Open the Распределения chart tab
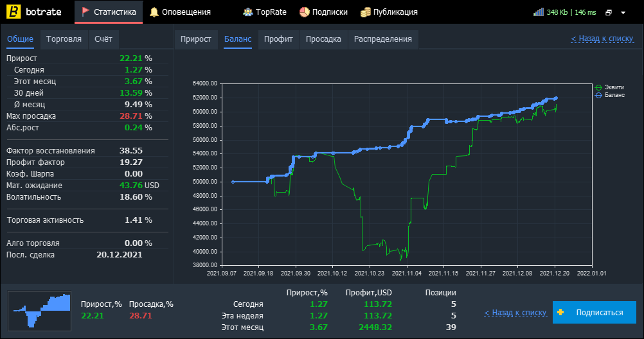This screenshot has width=644, height=339. (383, 39)
